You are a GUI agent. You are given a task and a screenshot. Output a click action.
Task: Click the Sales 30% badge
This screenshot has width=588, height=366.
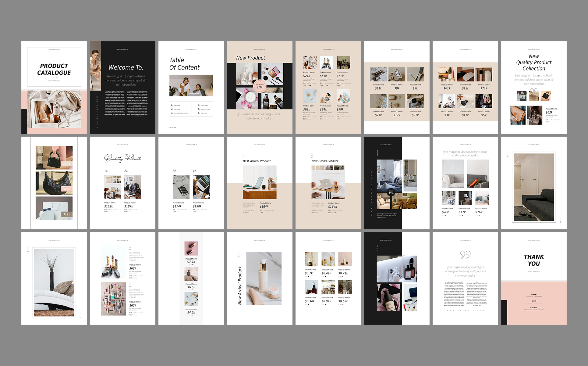pos(391,192)
